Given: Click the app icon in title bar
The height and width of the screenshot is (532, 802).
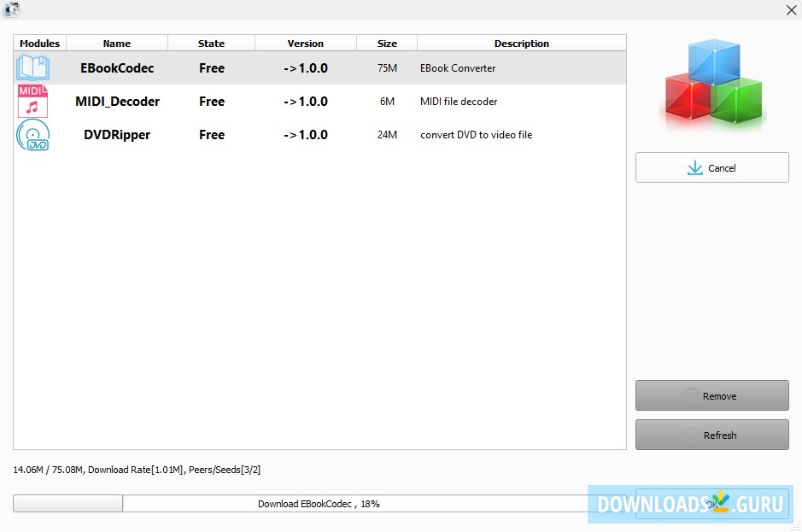Looking at the screenshot, I should pyautogui.click(x=11, y=9).
